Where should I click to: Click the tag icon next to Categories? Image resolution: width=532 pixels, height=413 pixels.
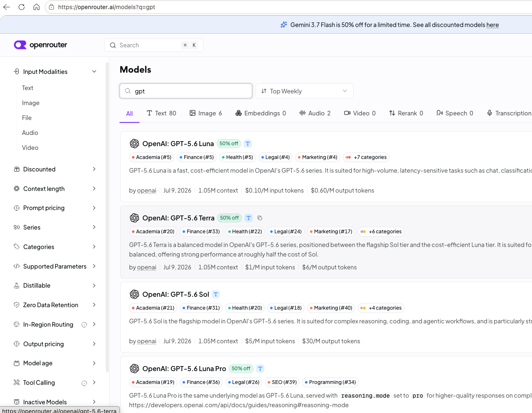[17, 247]
